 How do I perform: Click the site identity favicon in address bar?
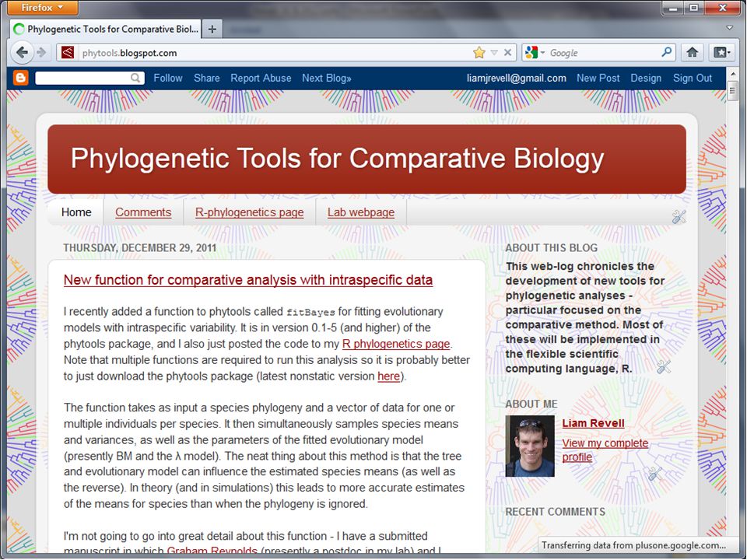coord(68,52)
